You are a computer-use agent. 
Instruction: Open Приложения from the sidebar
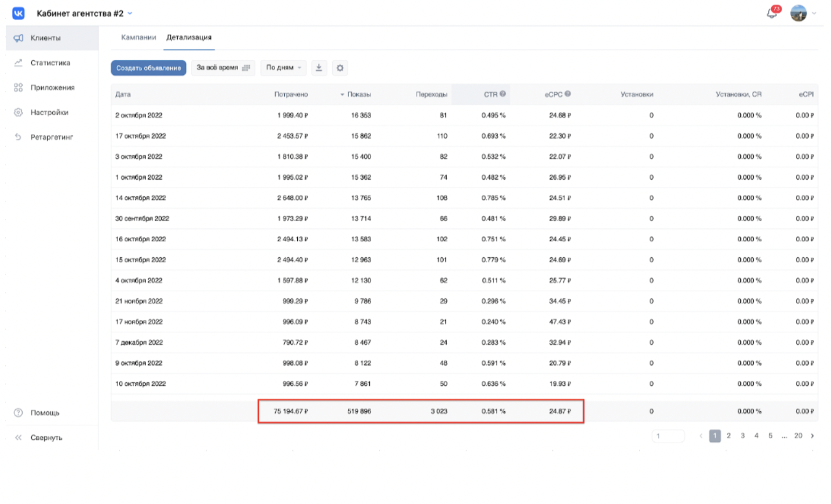[52, 87]
